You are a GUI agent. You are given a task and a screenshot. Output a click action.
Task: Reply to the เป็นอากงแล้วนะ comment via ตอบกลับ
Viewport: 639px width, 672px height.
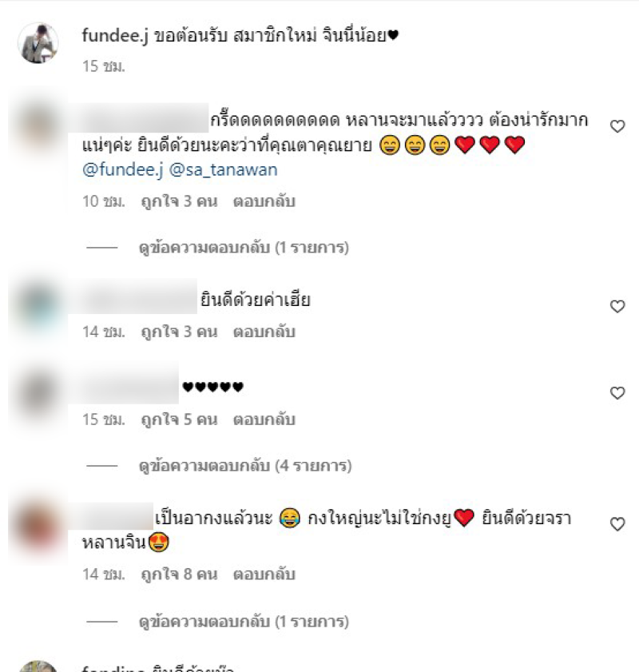pyautogui.click(x=264, y=575)
